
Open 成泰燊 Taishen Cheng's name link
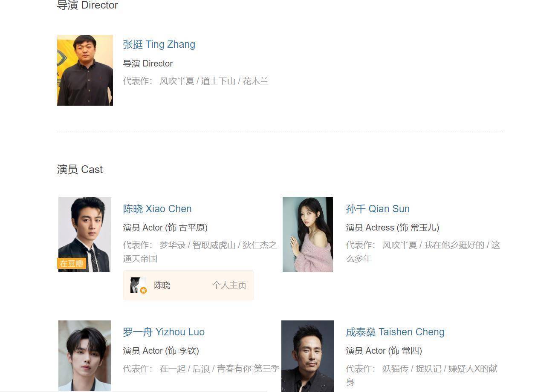[395, 332]
